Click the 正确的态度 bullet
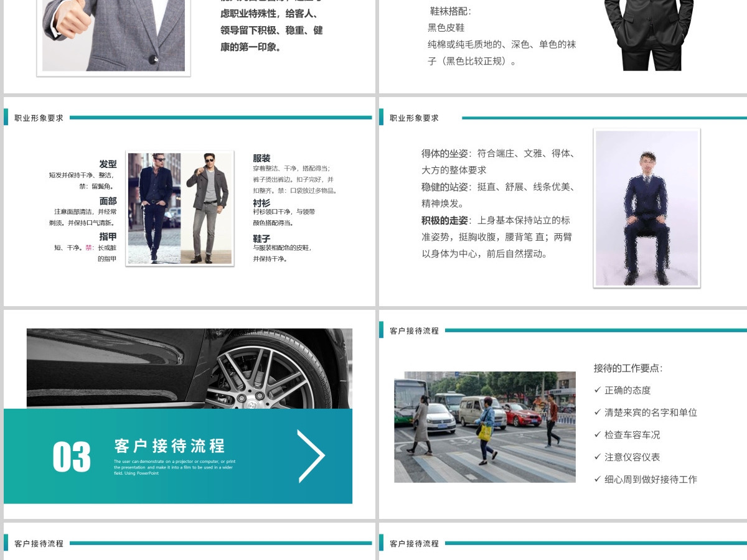 (x=622, y=390)
